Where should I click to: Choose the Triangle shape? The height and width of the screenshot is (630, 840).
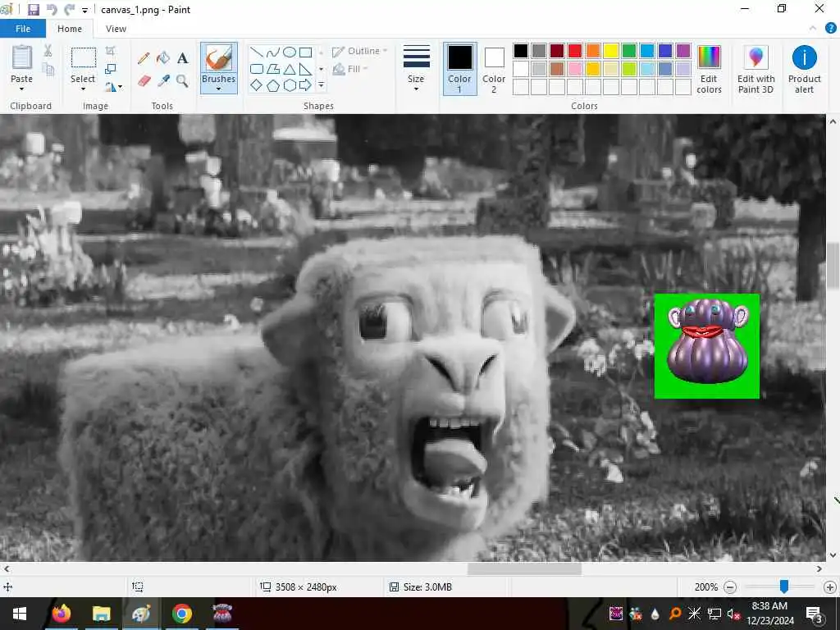(x=290, y=69)
